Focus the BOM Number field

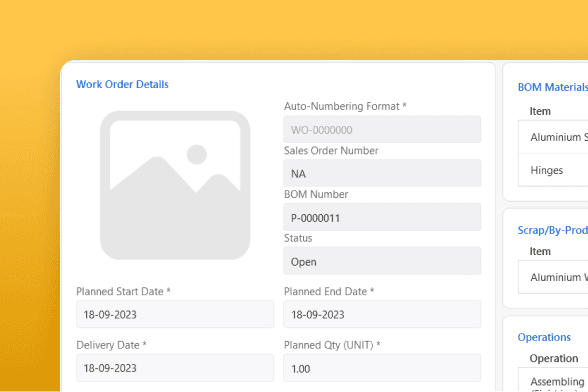(382, 217)
